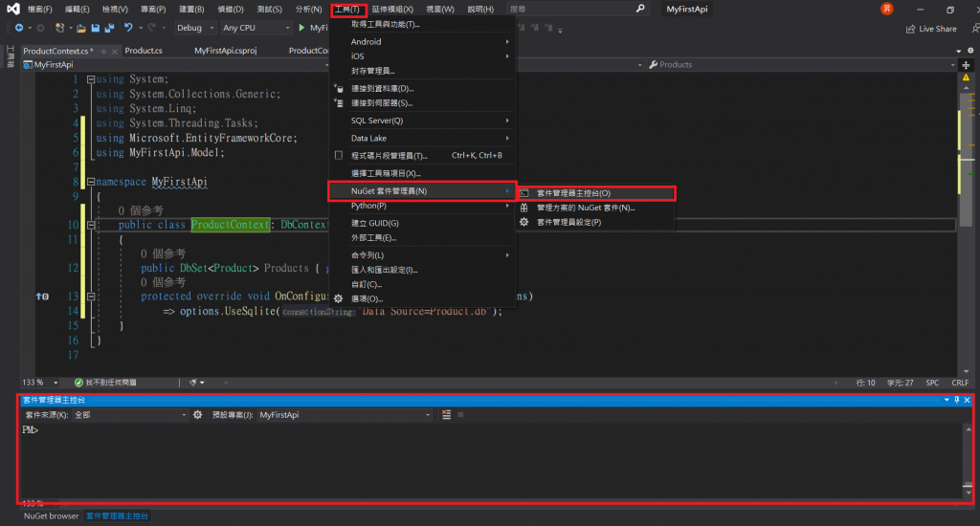Click the Visual Studio logo icon
This screenshot has height=526, width=980.
(12, 9)
